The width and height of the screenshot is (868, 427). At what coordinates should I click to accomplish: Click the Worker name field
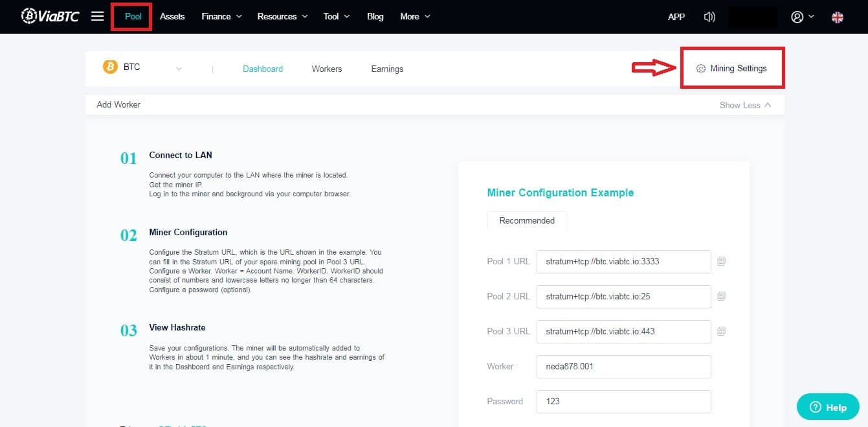[x=624, y=367]
